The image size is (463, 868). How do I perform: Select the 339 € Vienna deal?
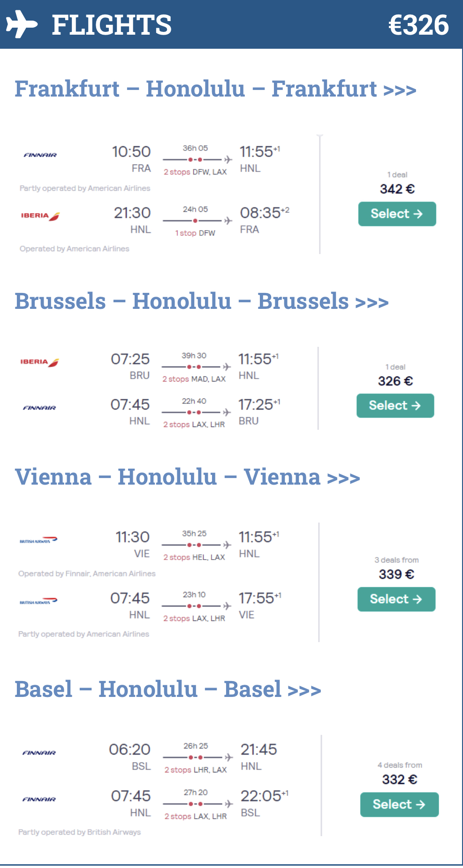[396, 599]
